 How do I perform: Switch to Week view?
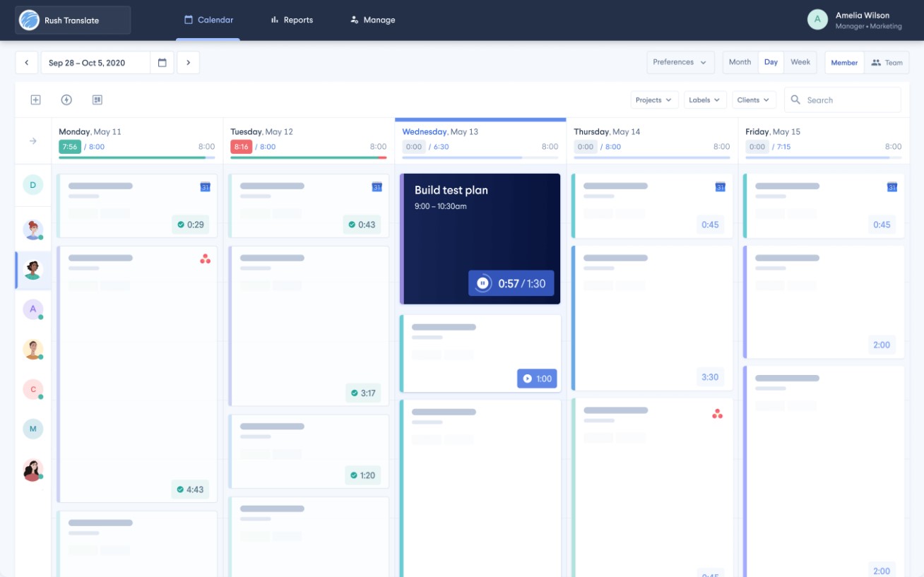(x=800, y=62)
